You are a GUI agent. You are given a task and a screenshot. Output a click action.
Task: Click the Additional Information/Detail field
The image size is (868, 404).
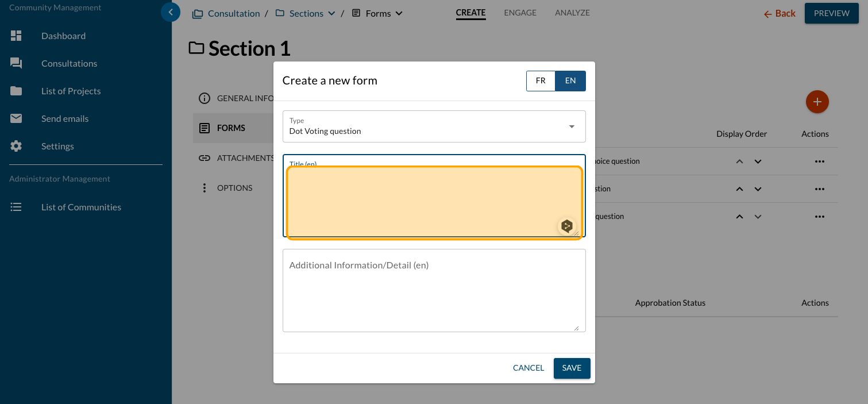click(434, 290)
